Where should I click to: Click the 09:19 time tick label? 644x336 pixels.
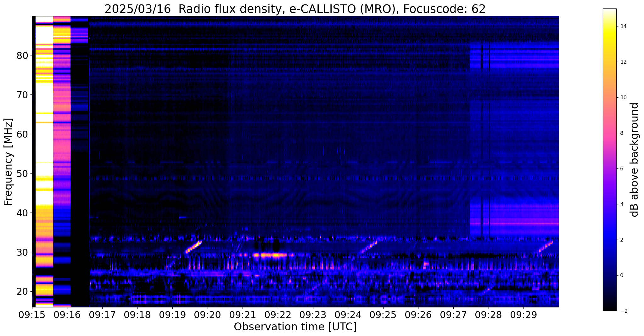[x=172, y=315]
